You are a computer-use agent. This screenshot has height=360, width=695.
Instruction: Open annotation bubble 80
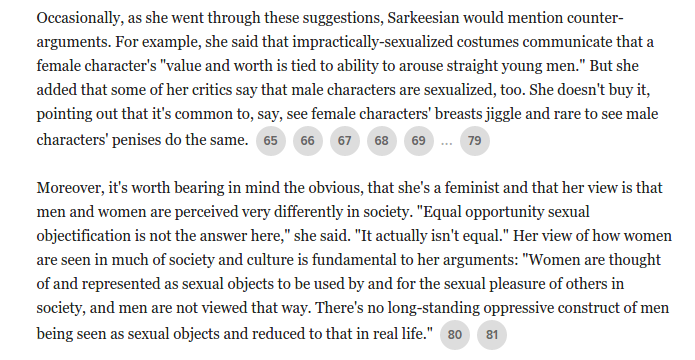(455, 334)
